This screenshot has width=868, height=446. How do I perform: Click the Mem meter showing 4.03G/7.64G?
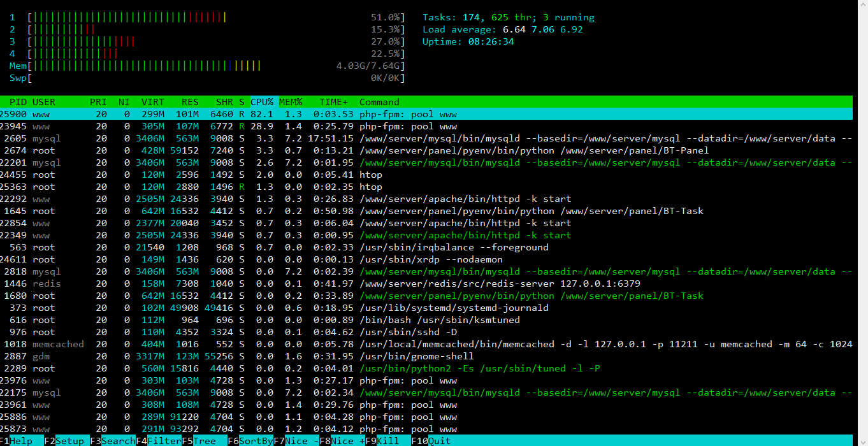[207, 66]
